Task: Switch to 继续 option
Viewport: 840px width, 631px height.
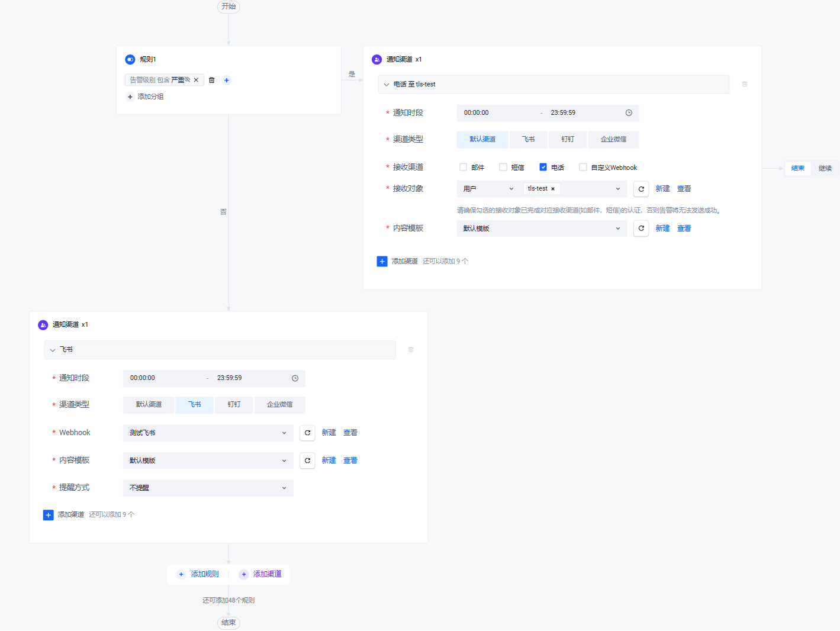Action: 825,168
